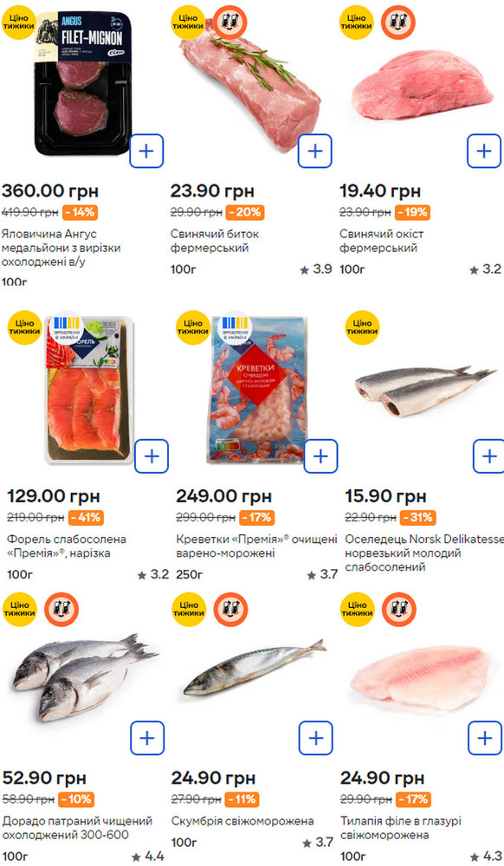Add Свинячий окіст фермерський to cart
The height and width of the screenshot is (866, 504).
[x=484, y=151]
